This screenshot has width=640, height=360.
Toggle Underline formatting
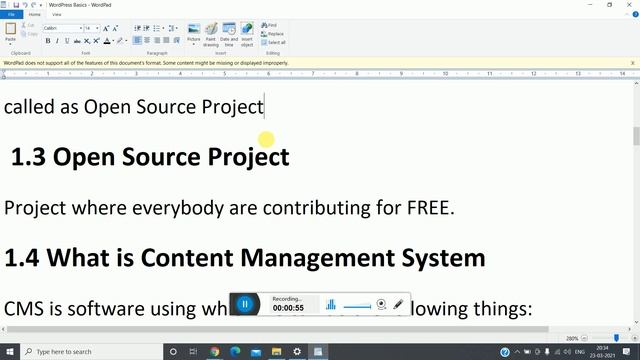coord(67,41)
